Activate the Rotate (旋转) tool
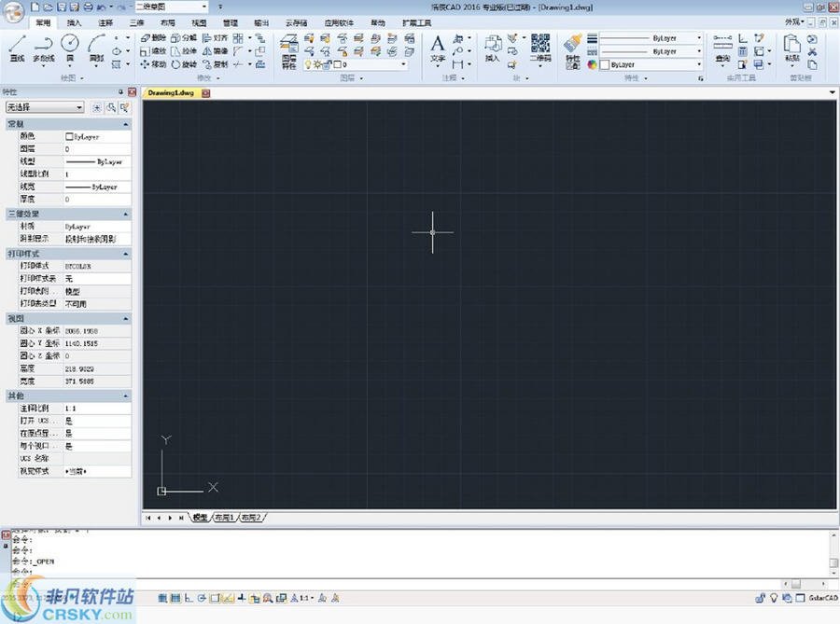 pyautogui.click(x=184, y=64)
